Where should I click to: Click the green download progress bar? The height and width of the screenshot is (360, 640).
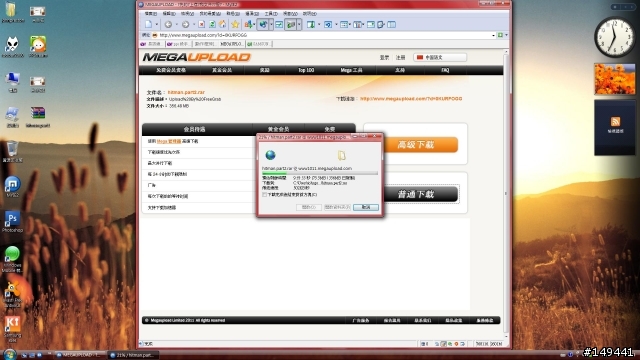point(320,173)
